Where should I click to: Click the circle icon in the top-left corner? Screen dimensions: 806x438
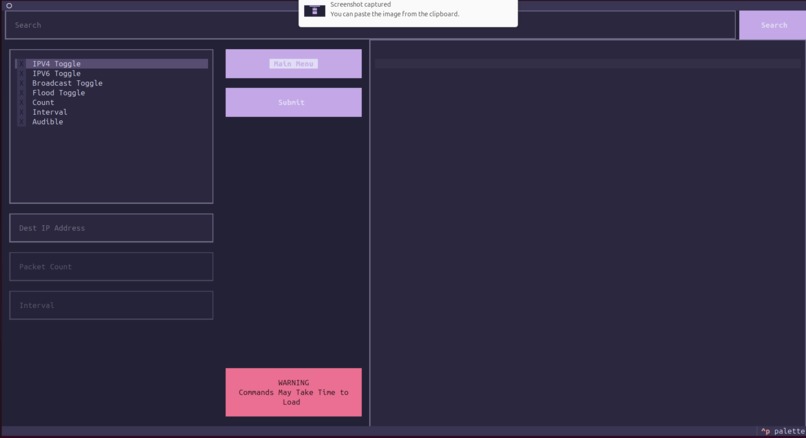point(9,6)
